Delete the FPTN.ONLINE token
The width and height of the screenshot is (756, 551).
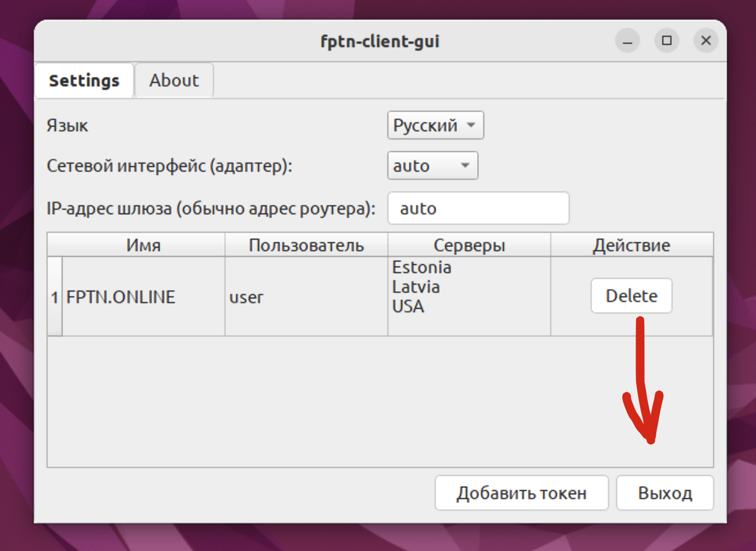(x=631, y=296)
